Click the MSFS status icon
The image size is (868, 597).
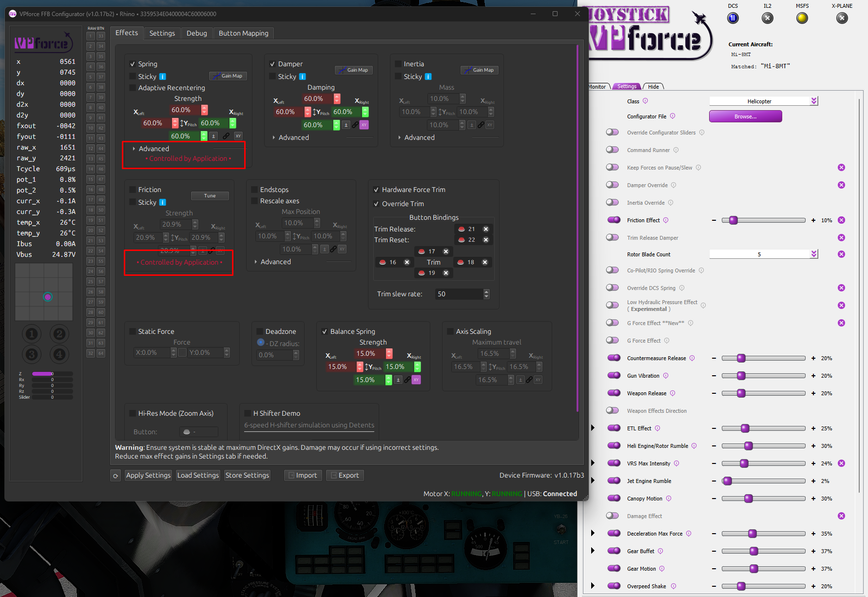click(x=802, y=18)
